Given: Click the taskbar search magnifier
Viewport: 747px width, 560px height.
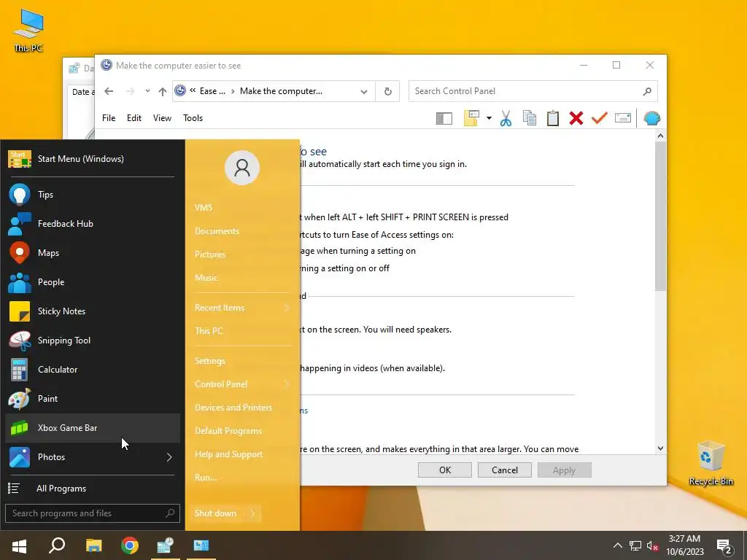Looking at the screenshot, I should point(57,545).
